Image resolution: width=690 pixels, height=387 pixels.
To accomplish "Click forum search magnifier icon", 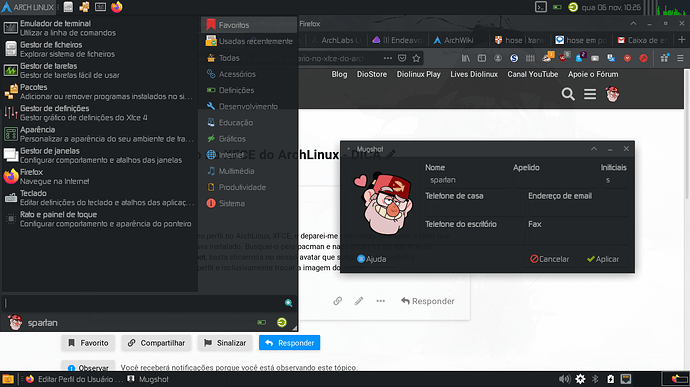I will [x=568, y=94].
